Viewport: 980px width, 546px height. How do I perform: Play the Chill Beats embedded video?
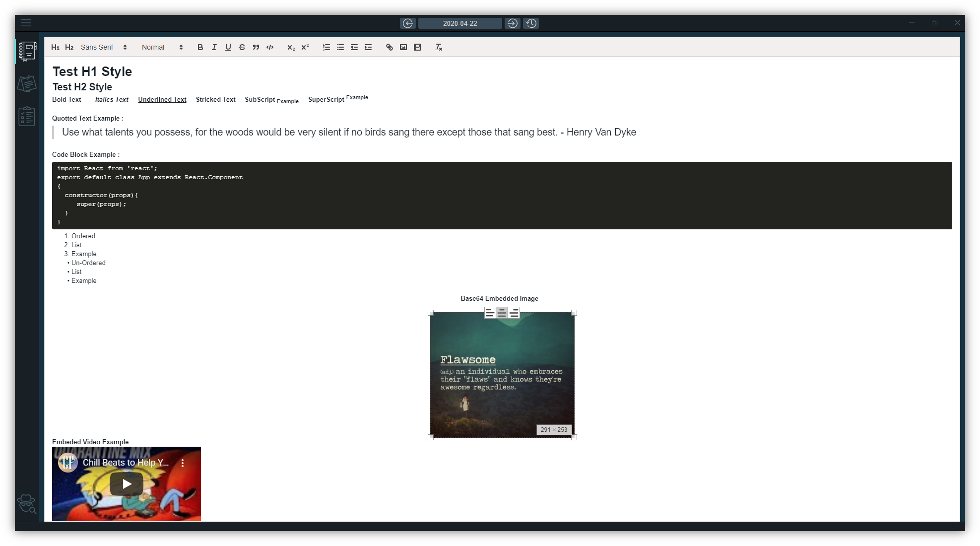pyautogui.click(x=127, y=484)
